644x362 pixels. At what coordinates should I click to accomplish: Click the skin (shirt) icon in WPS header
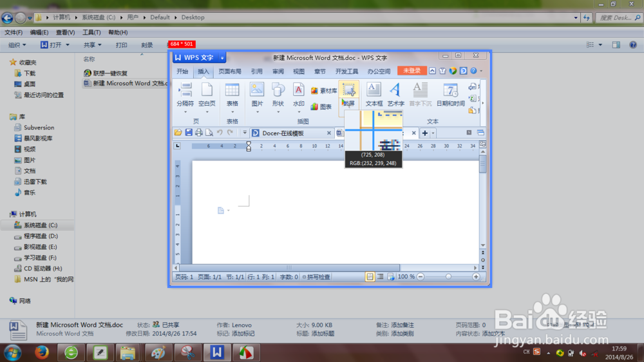point(442,71)
